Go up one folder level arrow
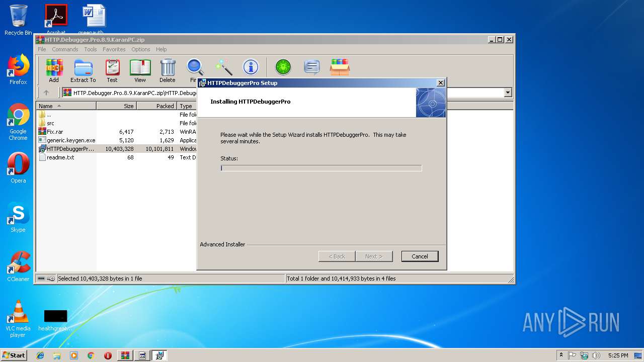 pos(46,93)
